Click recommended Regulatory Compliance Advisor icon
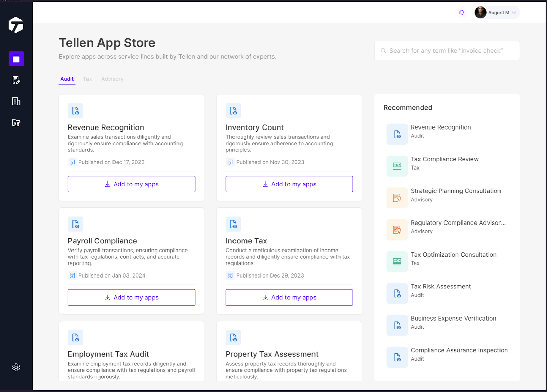 397,230
